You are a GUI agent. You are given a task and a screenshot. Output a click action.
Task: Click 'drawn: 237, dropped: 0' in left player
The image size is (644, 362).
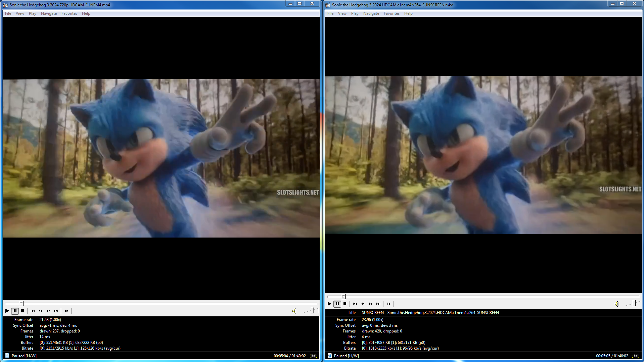[x=60, y=331]
